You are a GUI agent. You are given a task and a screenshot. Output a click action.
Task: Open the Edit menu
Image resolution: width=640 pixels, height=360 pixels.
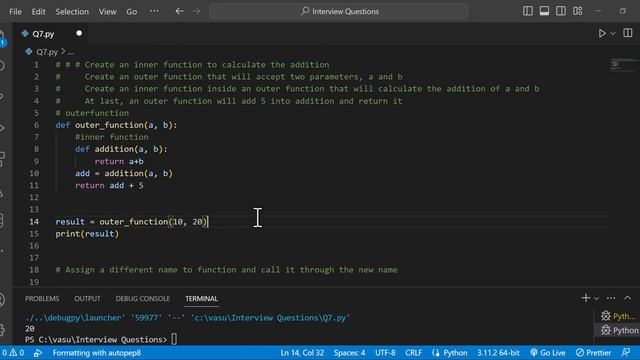38,11
